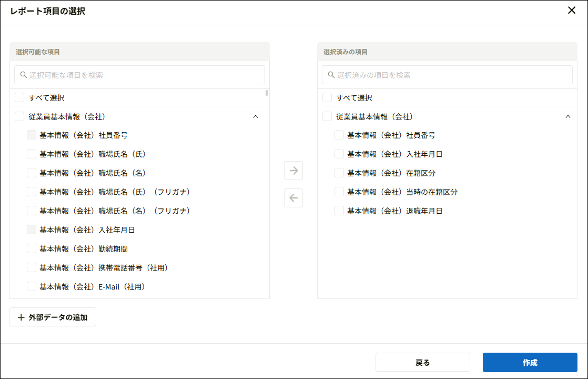Click the available items list scrollbar
The width and height of the screenshot is (588, 379).
click(x=267, y=93)
